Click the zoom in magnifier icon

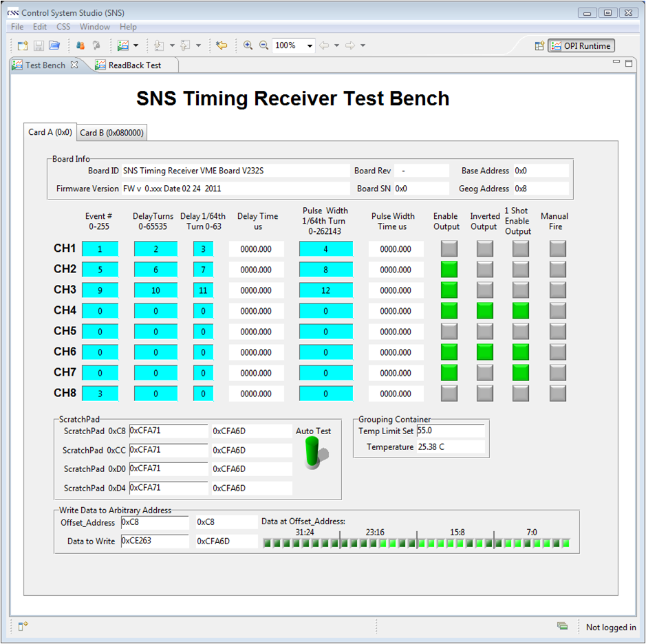248,45
